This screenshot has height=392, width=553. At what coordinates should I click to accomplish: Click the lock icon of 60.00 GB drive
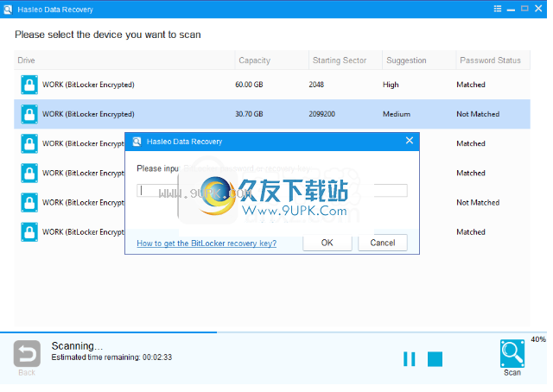click(29, 85)
